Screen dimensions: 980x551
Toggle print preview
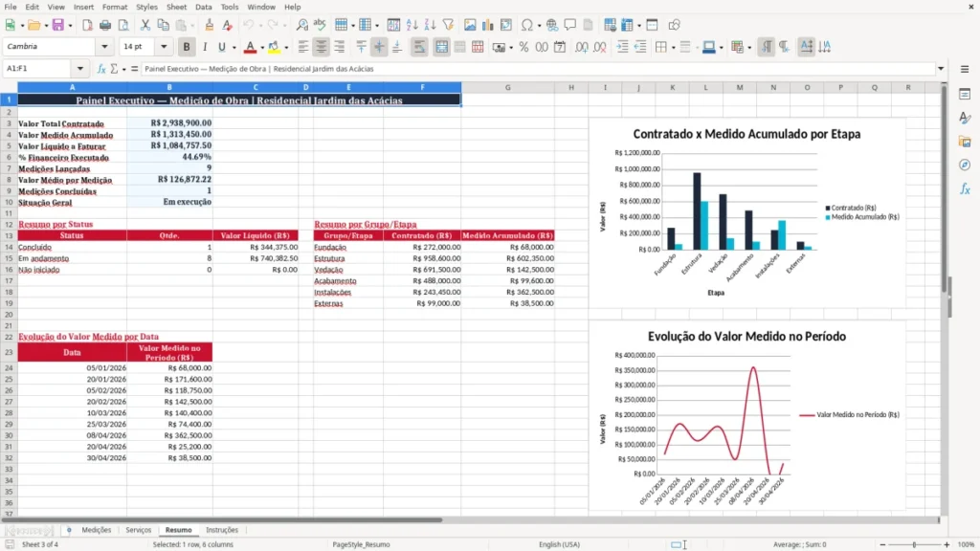click(x=123, y=25)
